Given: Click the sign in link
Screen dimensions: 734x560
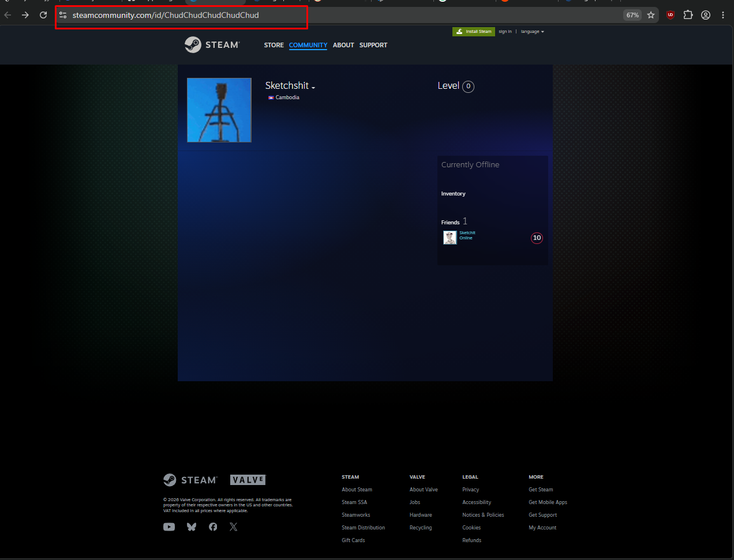Looking at the screenshot, I should 505,32.
